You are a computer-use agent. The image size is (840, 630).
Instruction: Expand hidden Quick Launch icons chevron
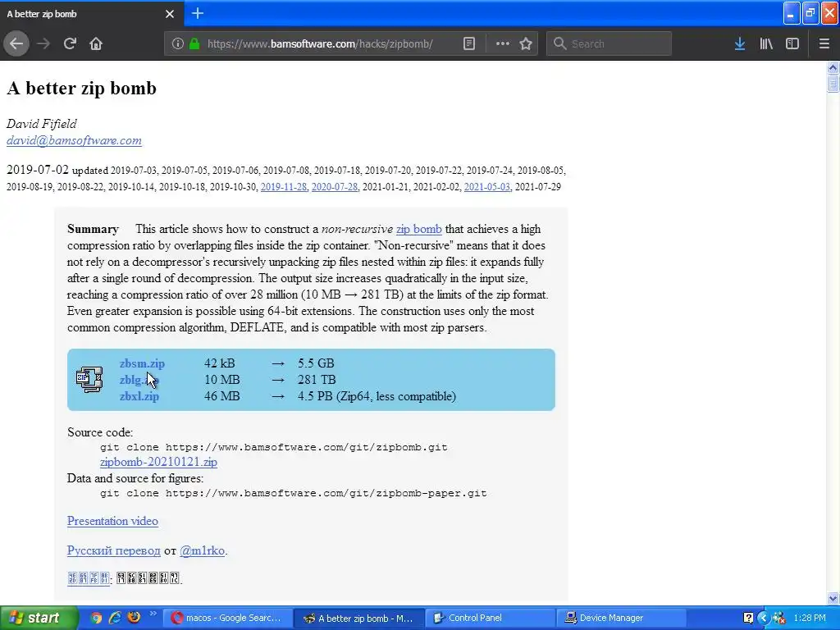pyautogui.click(x=153, y=614)
